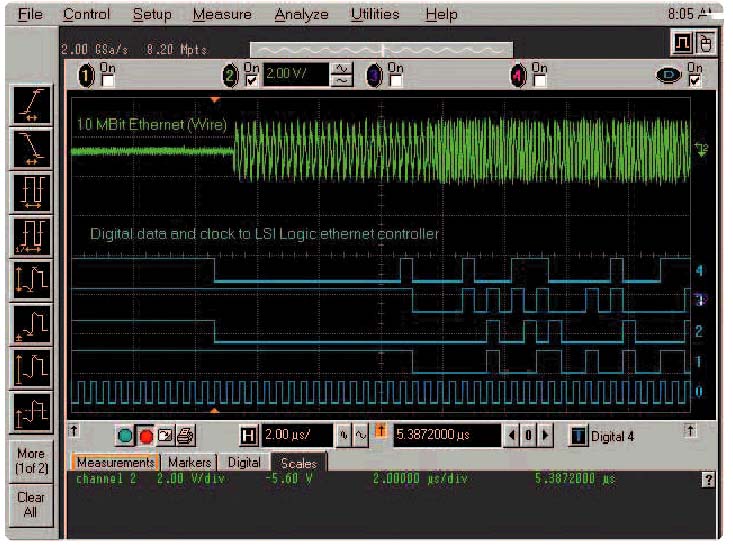The width and height of the screenshot is (733, 545).
Task: Select the seventh measurement icon in sidebar
Action: (31, 369)
